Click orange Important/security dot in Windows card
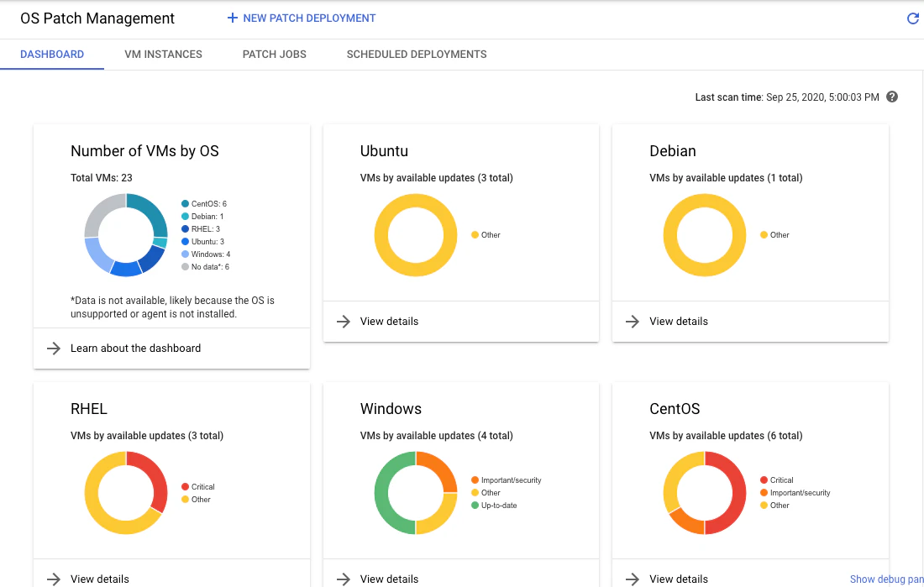 [x=475, y=480]
